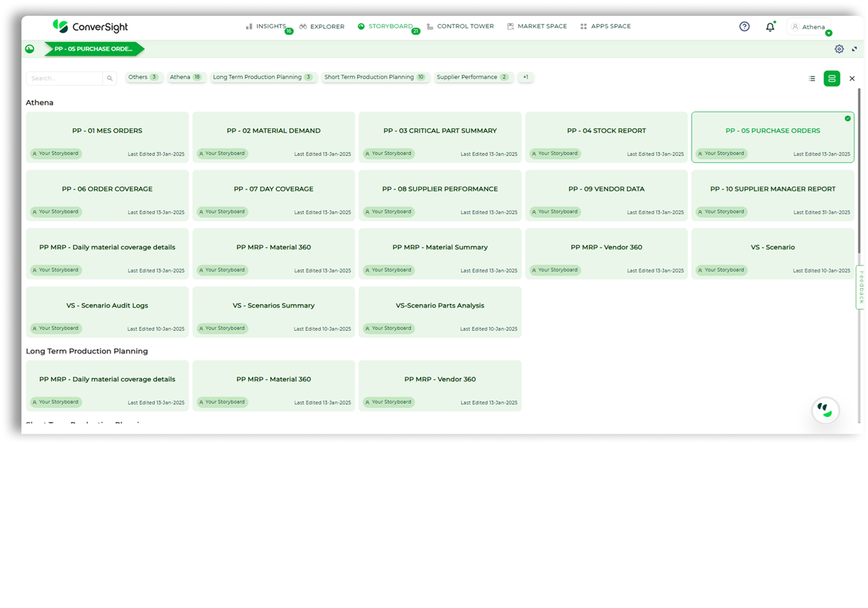Click the green checkmark on PP - 05 card
The width and height of the screenshot is (868, 608).
[848, 118]
